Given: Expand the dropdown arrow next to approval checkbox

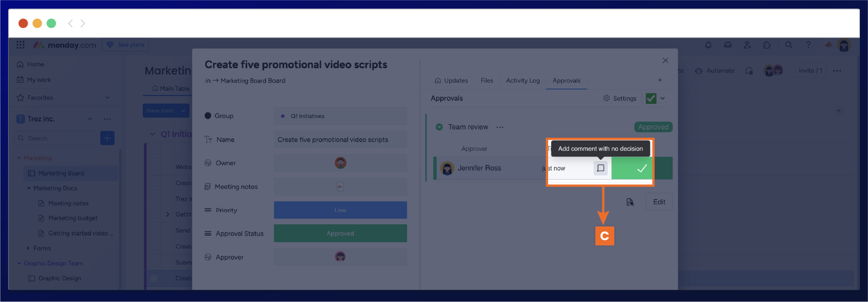Looking at the screenshot, I should pos(662,98).
